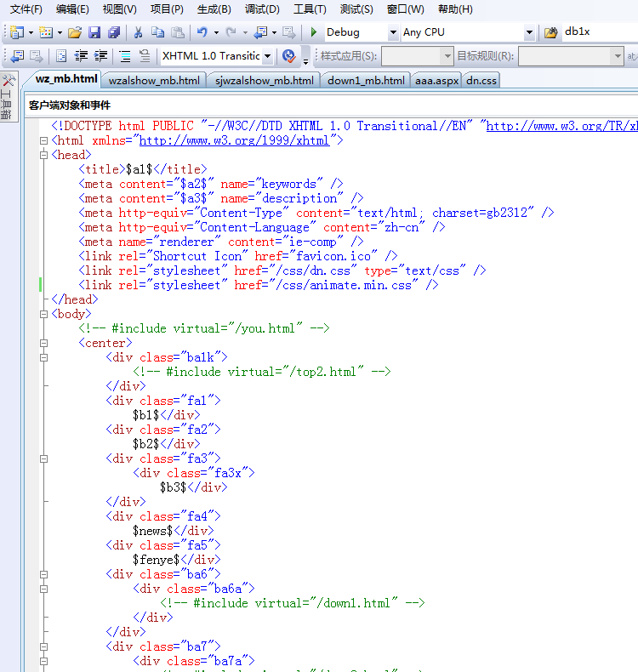The width and height of the screenshot is (638, 672).
Task: Click the Copy icon in toolbar
Action: point(157,32)
